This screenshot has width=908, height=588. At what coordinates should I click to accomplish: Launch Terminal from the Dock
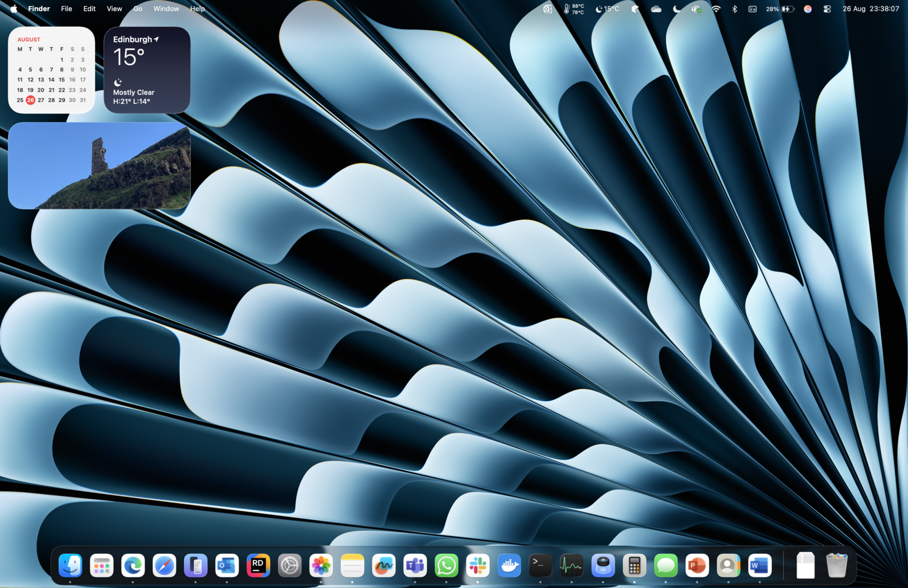pyautogui.click(x=540, y=566)
